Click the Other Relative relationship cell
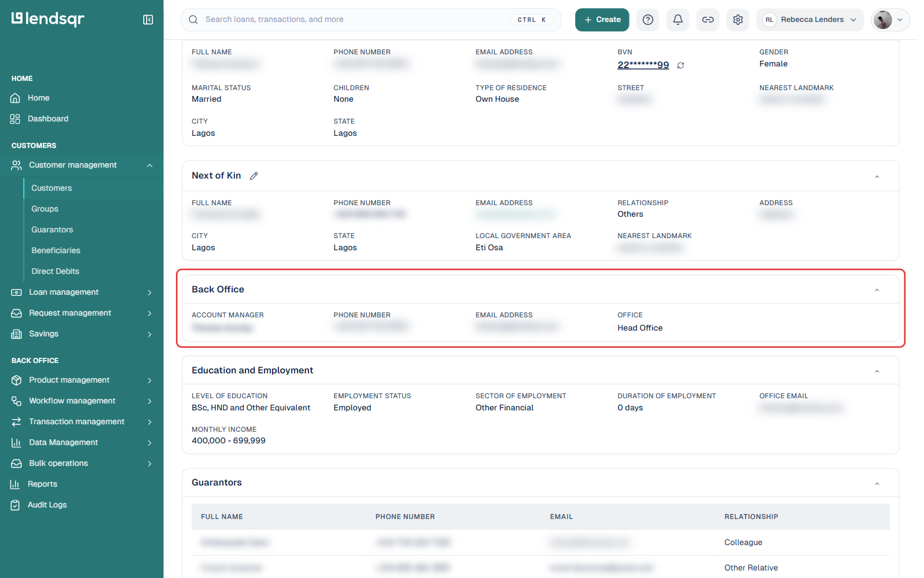The height and width of the screenshot is (578, 924). [751, 568]
